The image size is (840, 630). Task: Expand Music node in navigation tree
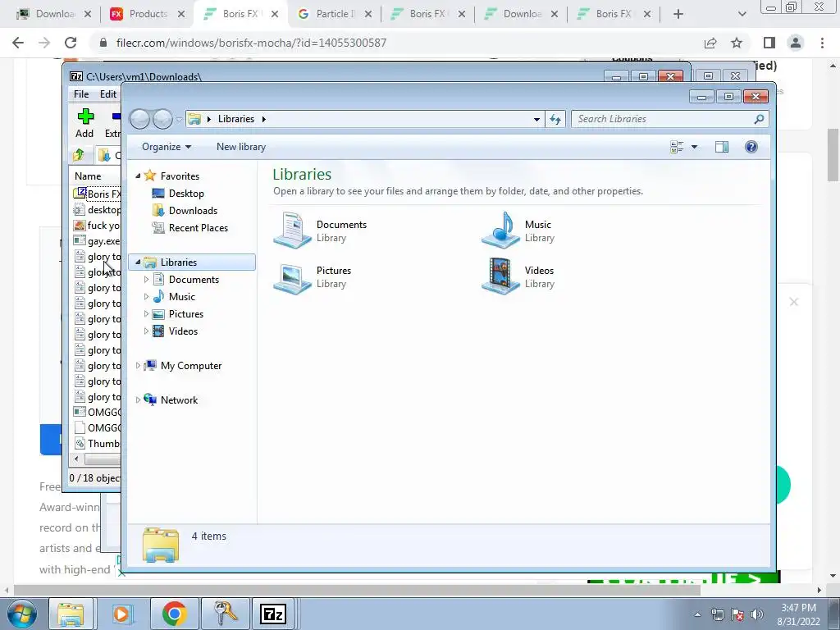[x=146, y=296]
